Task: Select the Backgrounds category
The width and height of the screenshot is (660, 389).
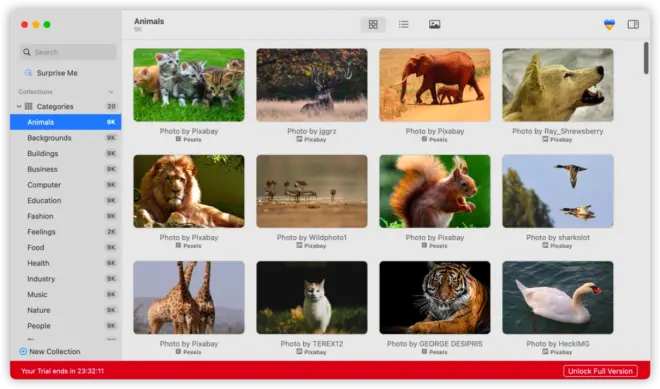Action: 66,138
